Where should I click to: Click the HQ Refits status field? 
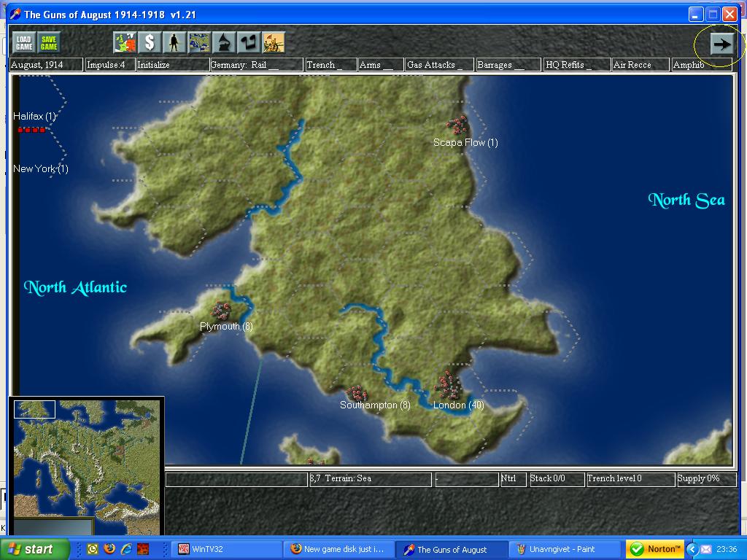point(577,65)
